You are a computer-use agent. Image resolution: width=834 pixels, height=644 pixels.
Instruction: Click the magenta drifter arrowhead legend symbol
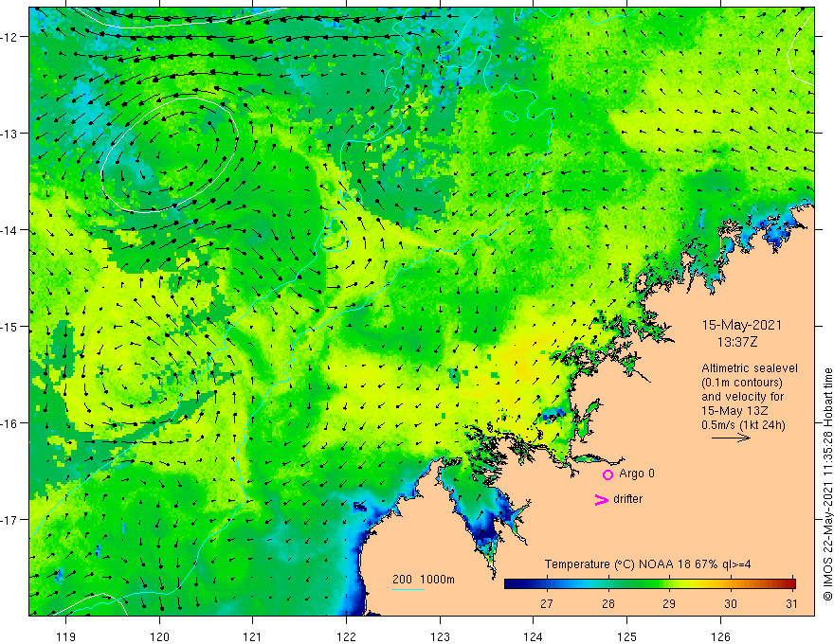(x=602, y=499)
